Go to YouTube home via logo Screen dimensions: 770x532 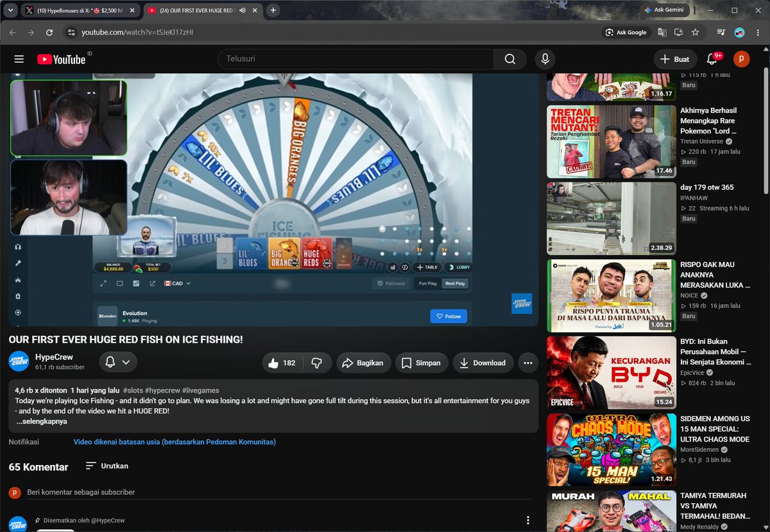61,59
